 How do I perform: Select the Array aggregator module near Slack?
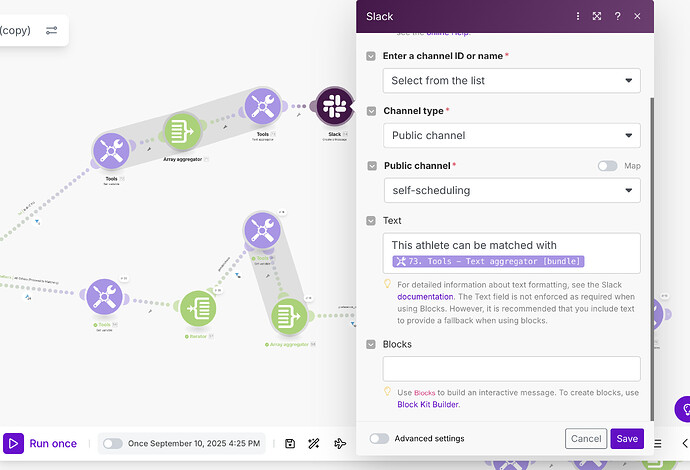pyautogui.click(x=182, y=132)
